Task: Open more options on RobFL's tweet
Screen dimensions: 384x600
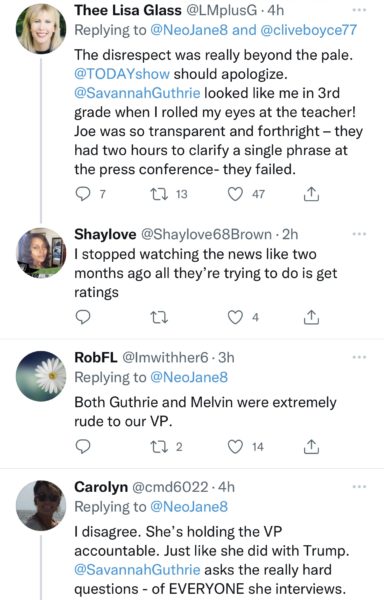Action: (359, 357)
